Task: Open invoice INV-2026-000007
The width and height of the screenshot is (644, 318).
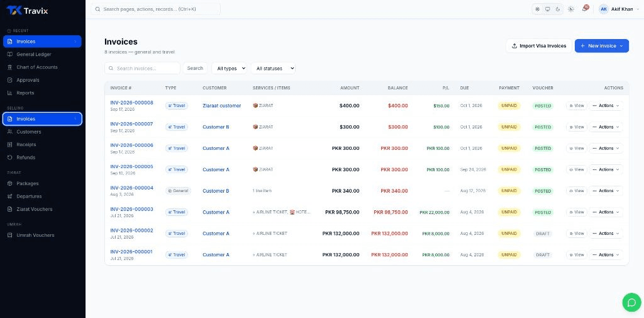Action: [131, 124]
